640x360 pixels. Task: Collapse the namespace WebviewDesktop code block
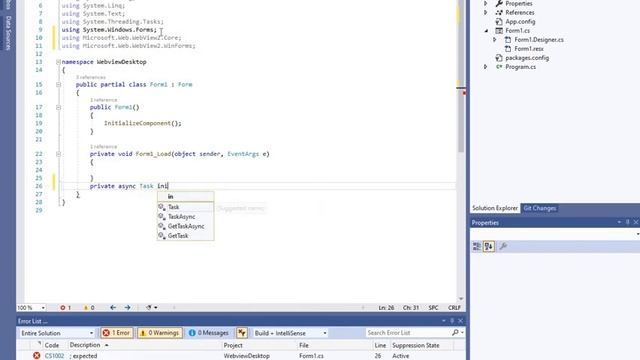click(x=58, y=62)
